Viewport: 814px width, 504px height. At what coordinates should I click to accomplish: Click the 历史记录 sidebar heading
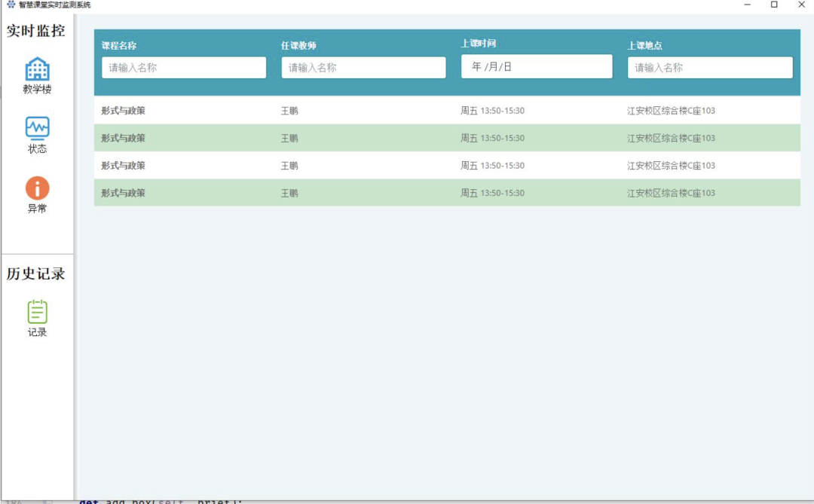[x=36, y=273]
